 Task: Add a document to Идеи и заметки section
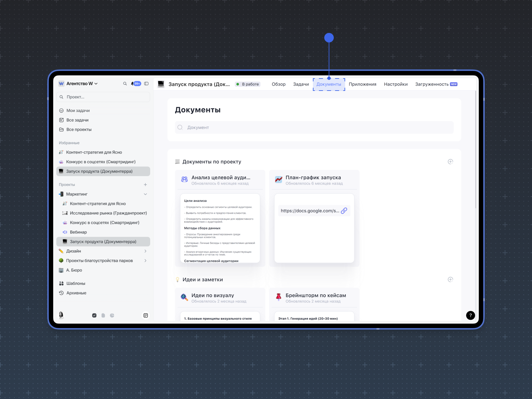coord(450,280)
